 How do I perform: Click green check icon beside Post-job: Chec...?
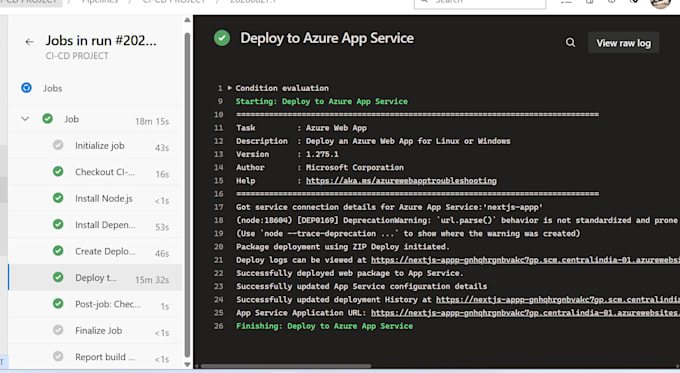58,304
